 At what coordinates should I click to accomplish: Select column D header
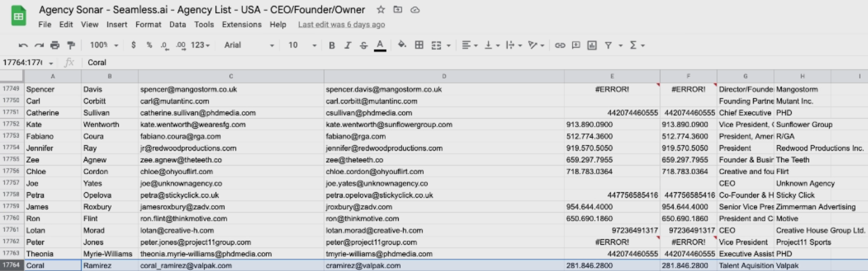click(444, 76)
